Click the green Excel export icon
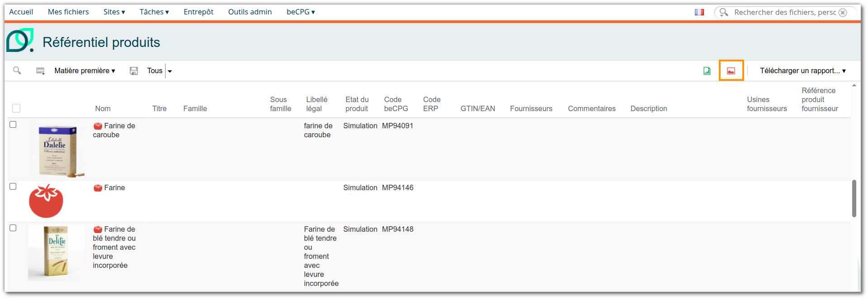Screen dimensions: 868x299 click(707, 71)
